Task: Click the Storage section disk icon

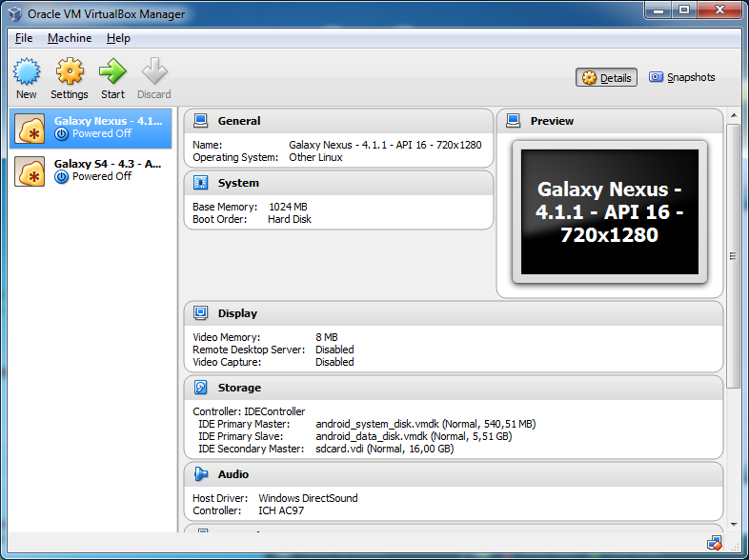Action: [x=201, y=388]
